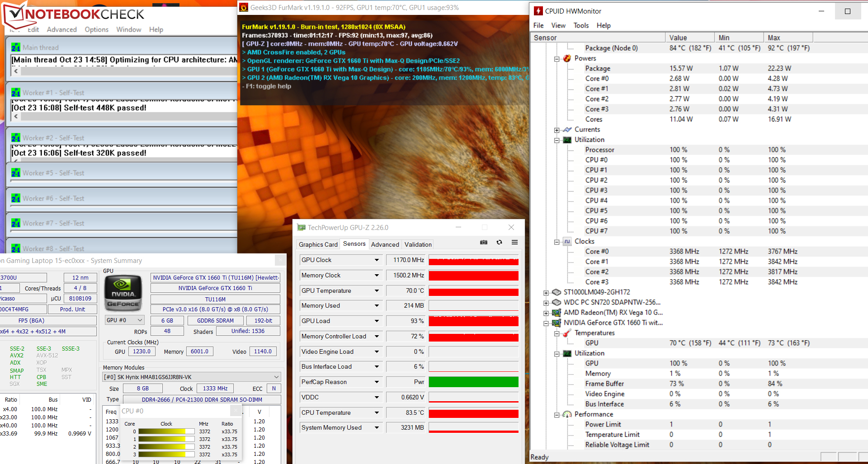868x464 pixels.
Task: Click the Worker #1 horizontal scrollbar
Action: tap(125, 116)
